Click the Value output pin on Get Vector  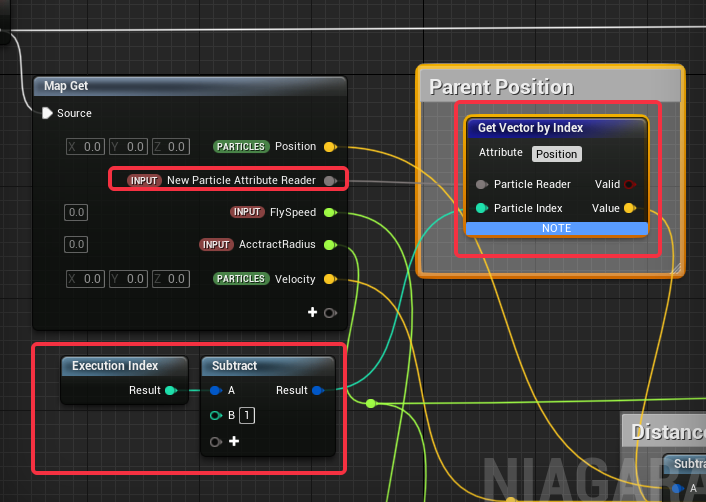click(x=629, y=209)
